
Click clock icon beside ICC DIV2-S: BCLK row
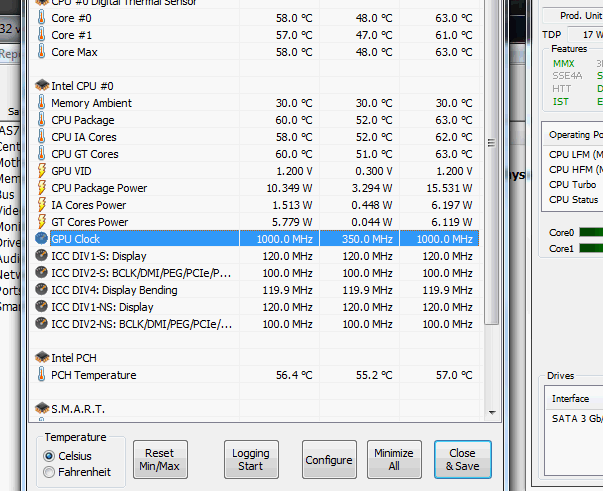(41, 272)
